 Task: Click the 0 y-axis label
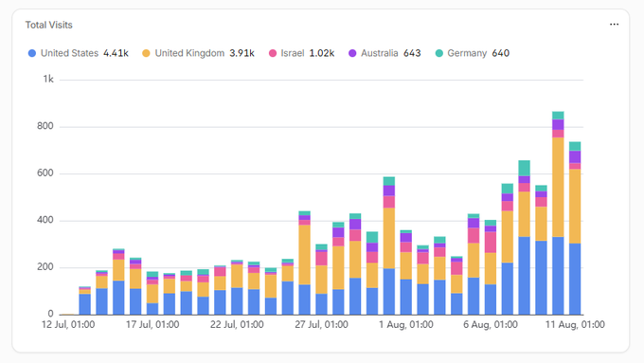pos(50,314)
